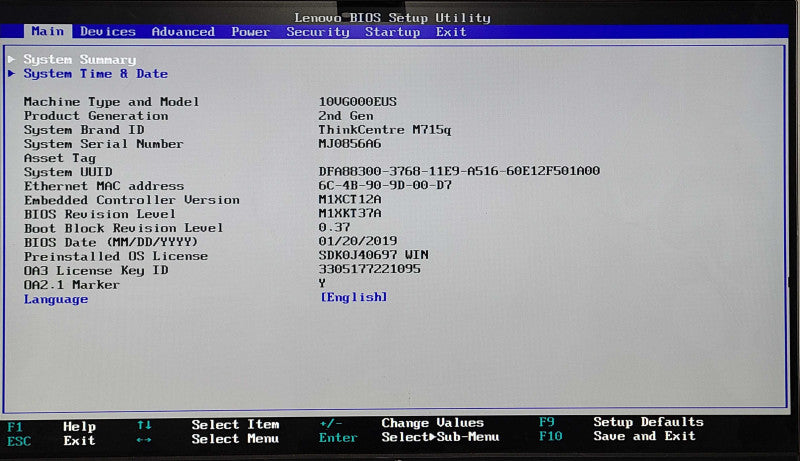The height and width of the screenshot is (461, 800).
Task: Click Preinstalled OS License label
Action: tap(116, 256)
